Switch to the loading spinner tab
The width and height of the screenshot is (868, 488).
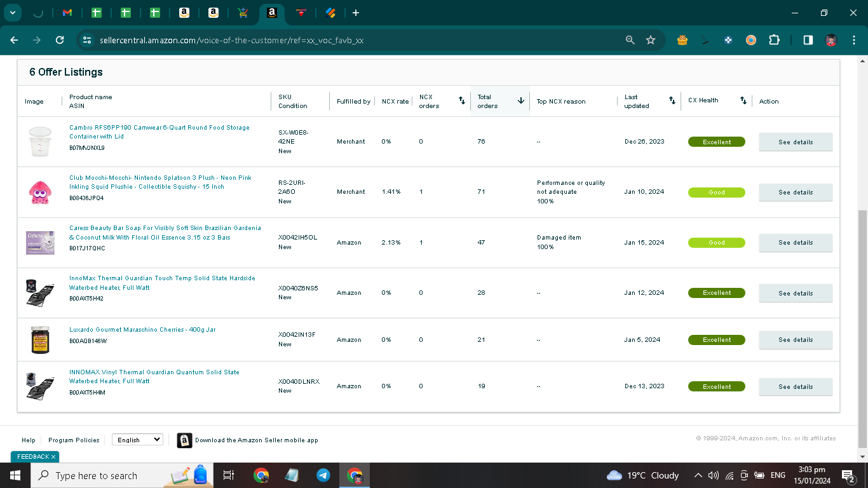pos(38,13)
